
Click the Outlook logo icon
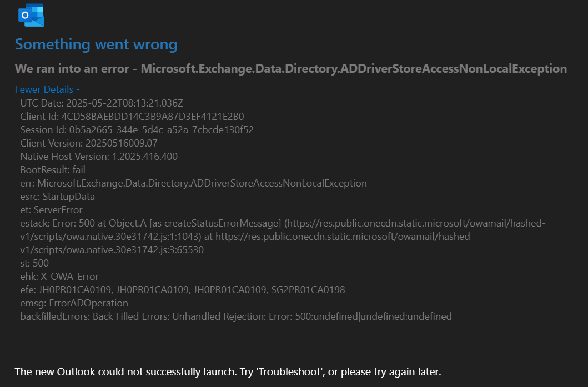31,15
